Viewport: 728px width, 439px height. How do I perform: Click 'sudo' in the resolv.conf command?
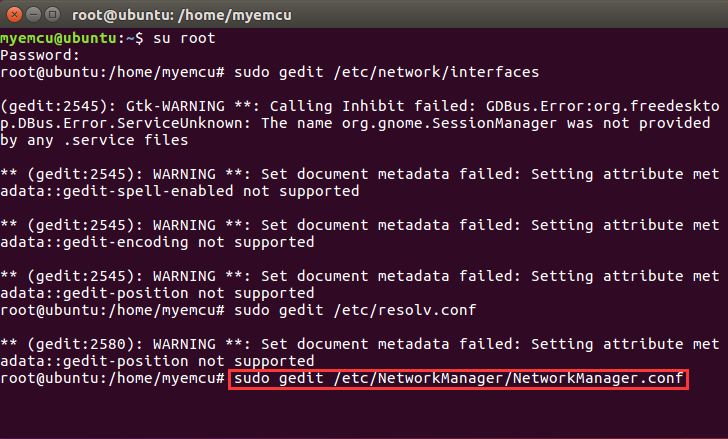click(252, 310)
